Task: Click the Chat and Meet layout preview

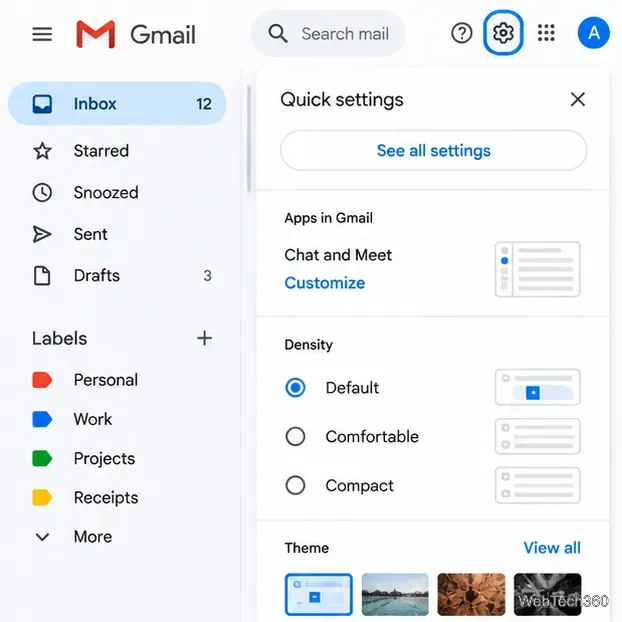Action: (x=538, y=269)
